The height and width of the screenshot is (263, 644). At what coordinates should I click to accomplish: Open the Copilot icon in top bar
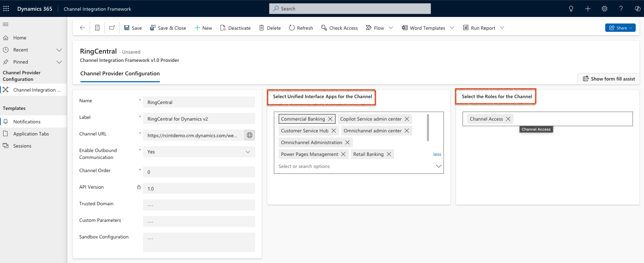coord(637,9)
